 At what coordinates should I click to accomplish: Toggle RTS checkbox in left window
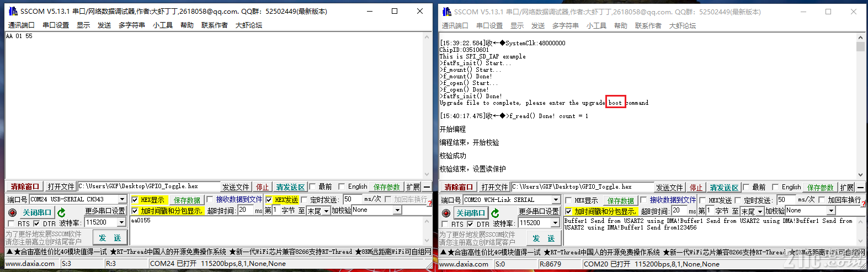[x=11, y=223]
